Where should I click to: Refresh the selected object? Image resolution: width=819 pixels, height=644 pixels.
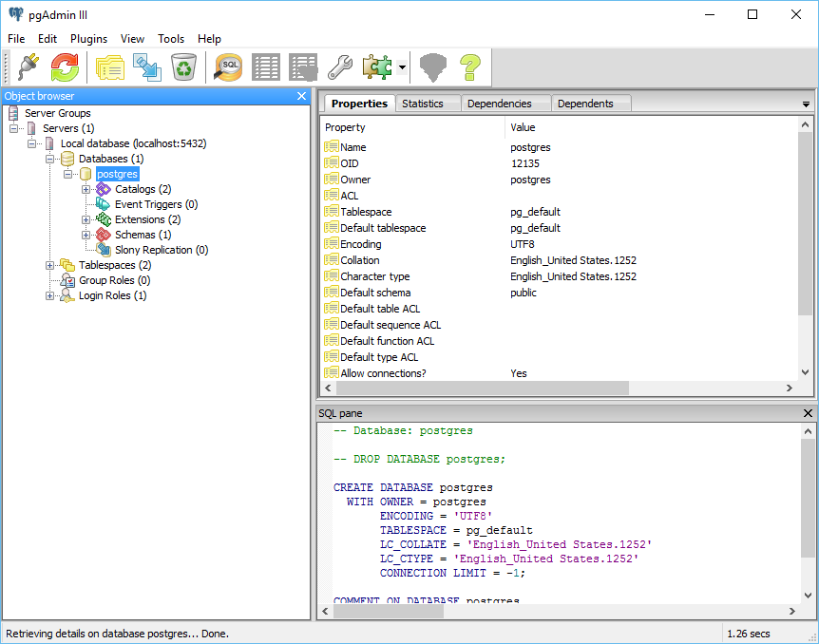tap(65, 66)
